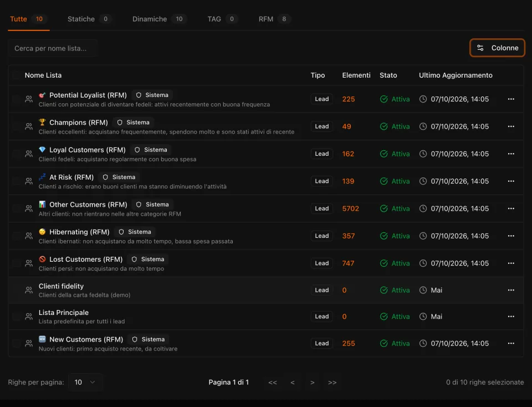This screenshot has width=532, height=407.
Task: Go to the next page with single arrow
Action: pos(312,383)
